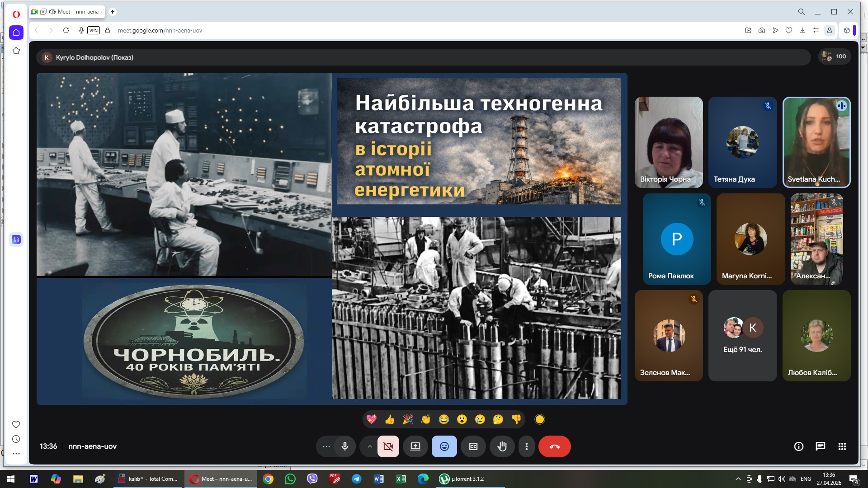Raise hand in the meeting
The height and width of the screenshot is (488, 868).
pyautogui.click(x=502, y=446)
